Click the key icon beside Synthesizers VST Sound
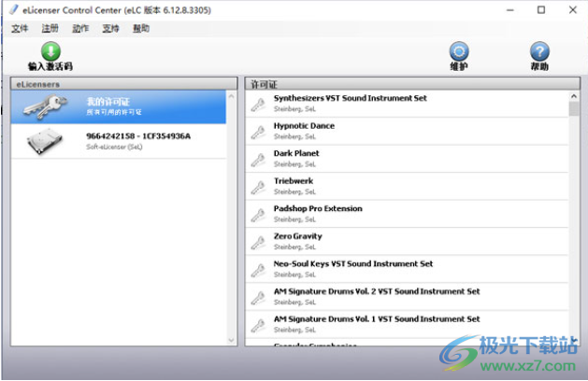The height and width of the screenshot is (381, 588). 258,105
